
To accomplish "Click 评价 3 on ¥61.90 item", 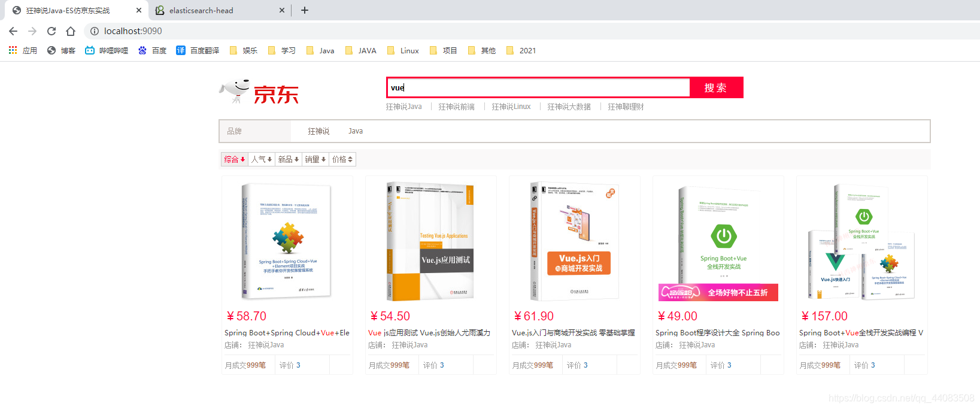I will click(577, 365).
